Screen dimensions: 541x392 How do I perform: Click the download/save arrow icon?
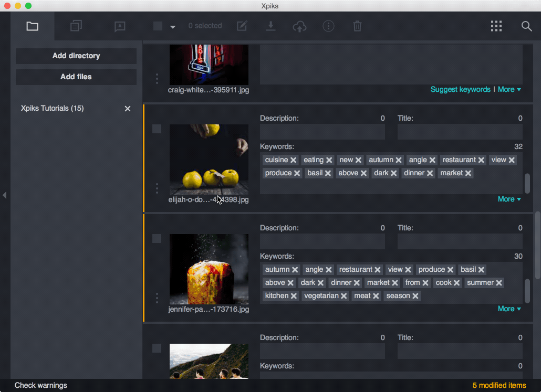click(270, 26)
